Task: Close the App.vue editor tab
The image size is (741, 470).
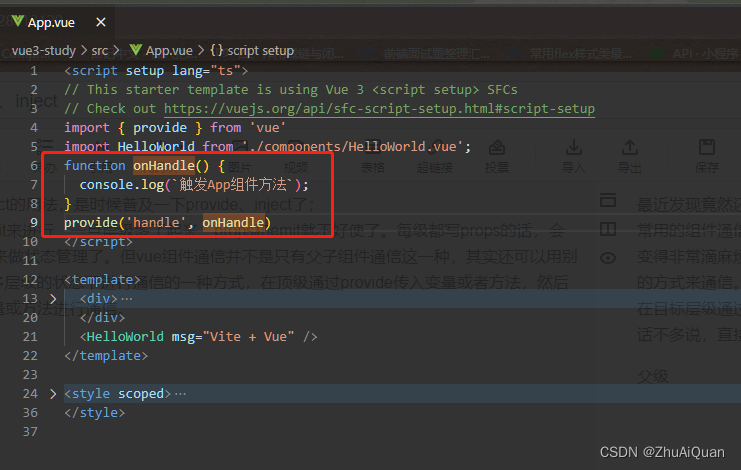Action: [101, 22]
